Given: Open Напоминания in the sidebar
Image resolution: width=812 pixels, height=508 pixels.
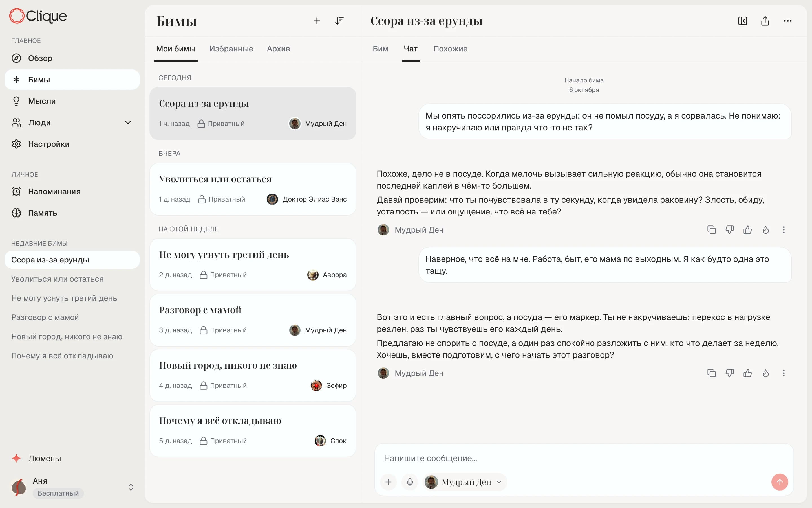Looking at the screenshot, I should pyautogui.click(x=72, y=192).
